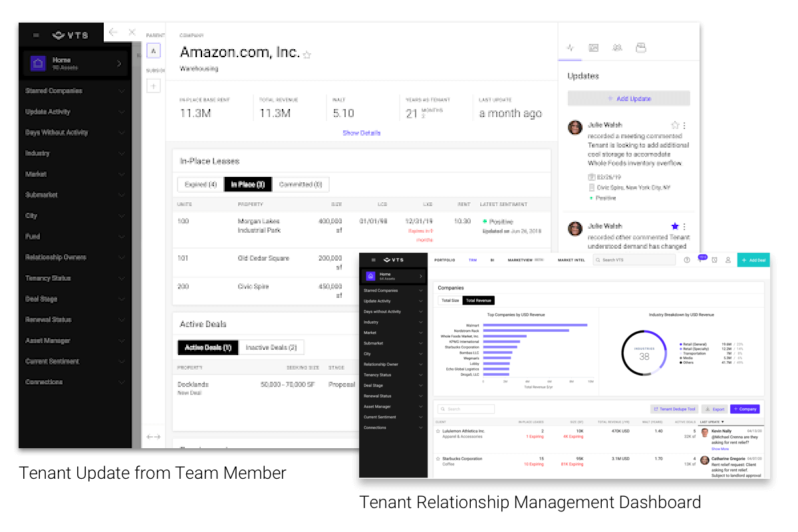
Task: Open the user profile icon in top bar
Action: click(x=728, y=260)
